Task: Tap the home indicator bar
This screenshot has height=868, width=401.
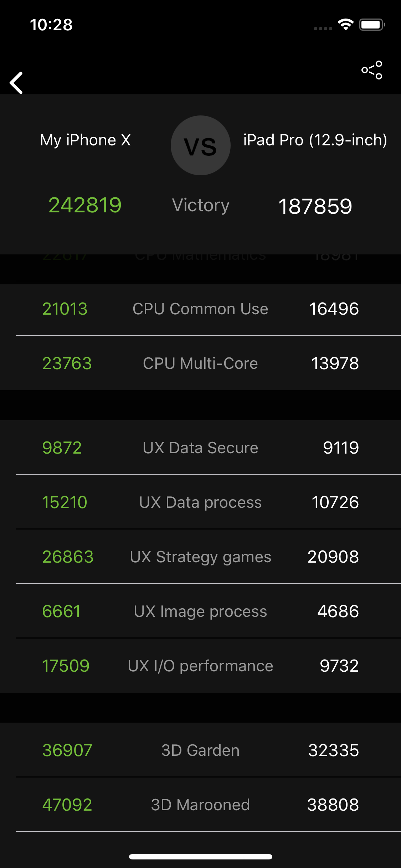Action: click(x=201, y=857)
